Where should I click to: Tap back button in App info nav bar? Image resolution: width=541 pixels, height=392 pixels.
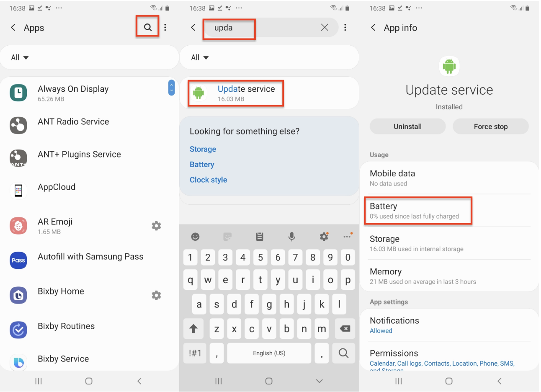[499, 381]
